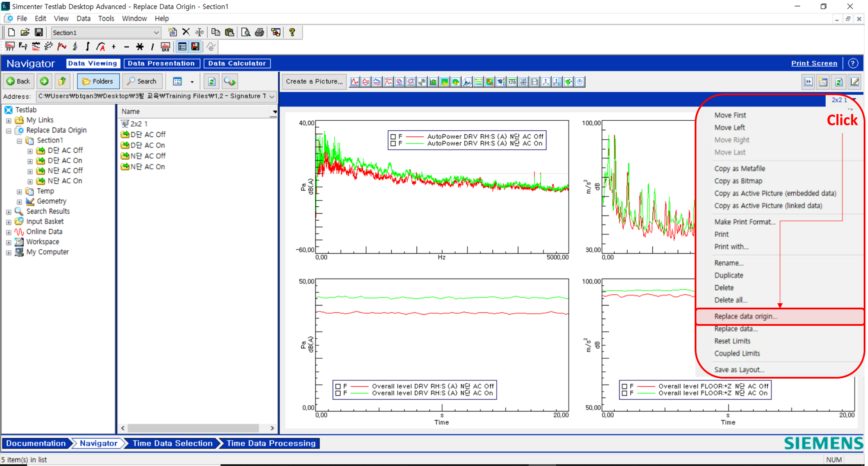868x466 pixels.
Task: Click the SRA spectrum icon
Action: (165, 46)
